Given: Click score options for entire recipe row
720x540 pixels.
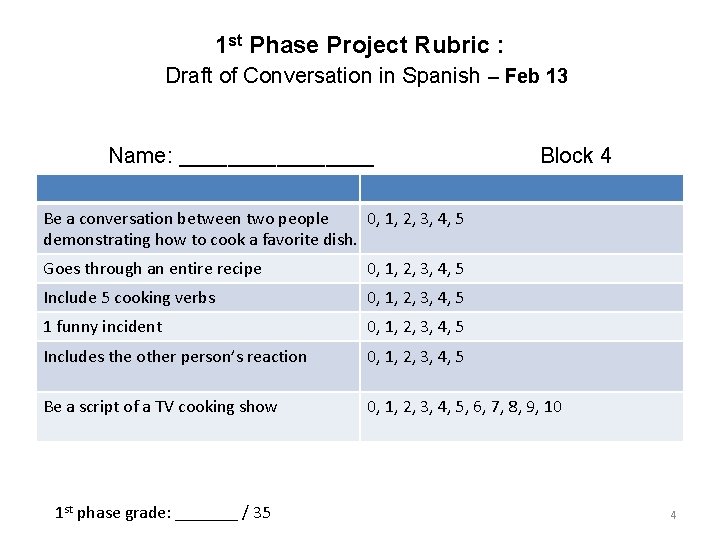Looking at the screenshot, I should [x=415, y=268].
